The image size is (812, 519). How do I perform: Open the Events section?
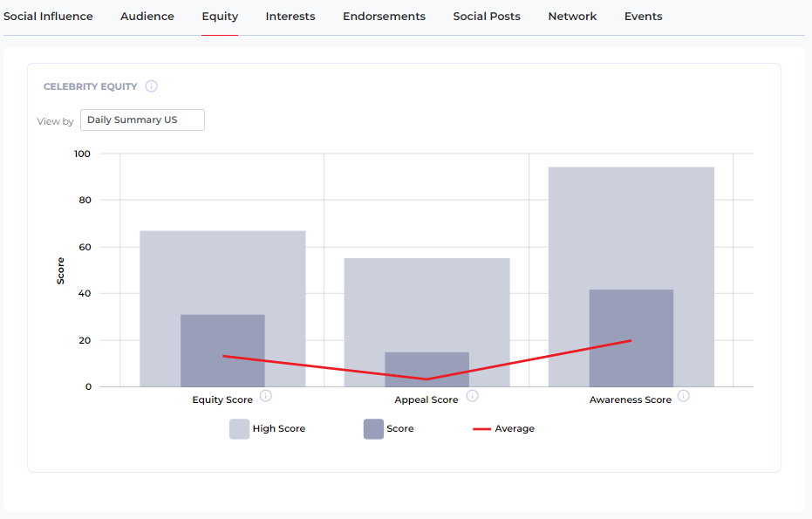click(x=643, y=16)
